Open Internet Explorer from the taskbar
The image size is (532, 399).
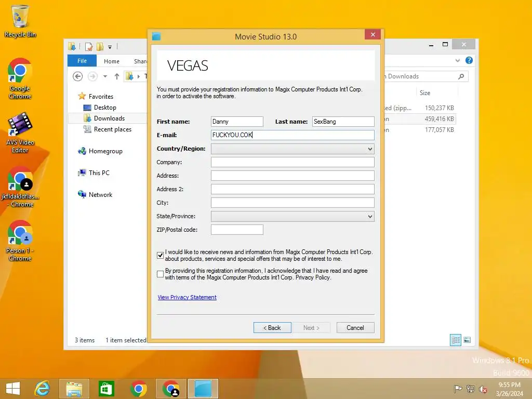coord(43,389)
